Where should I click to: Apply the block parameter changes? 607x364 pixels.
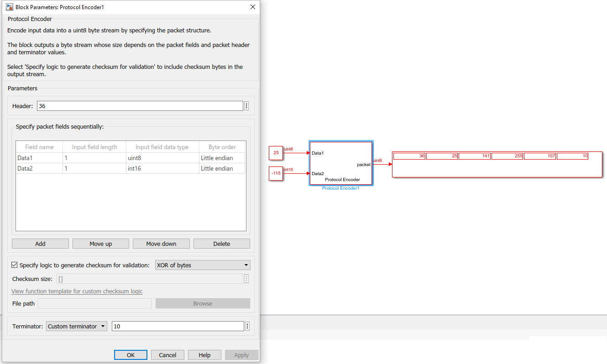(241, 354)
